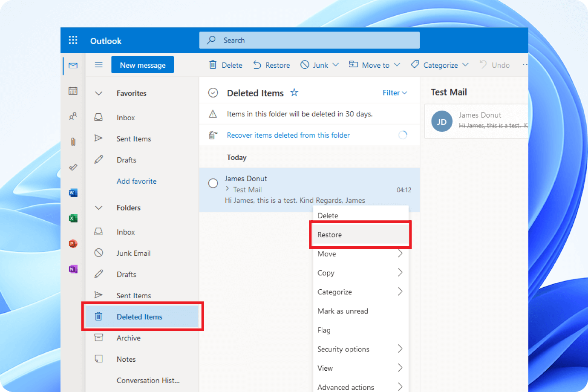Open the Filter dropdown

pyautogui.click(x=395, y=93)
